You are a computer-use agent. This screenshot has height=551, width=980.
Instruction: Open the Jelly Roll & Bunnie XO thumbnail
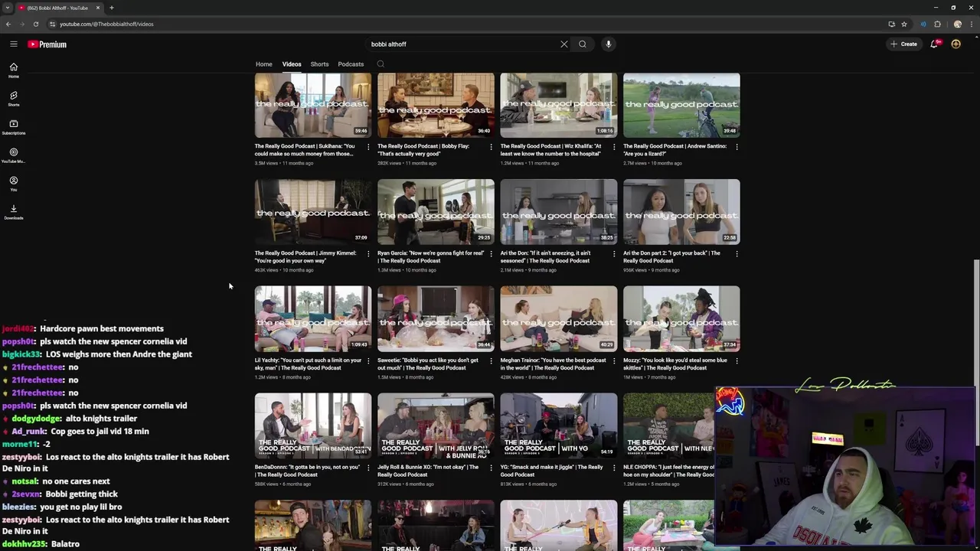(x=436, y=426)
